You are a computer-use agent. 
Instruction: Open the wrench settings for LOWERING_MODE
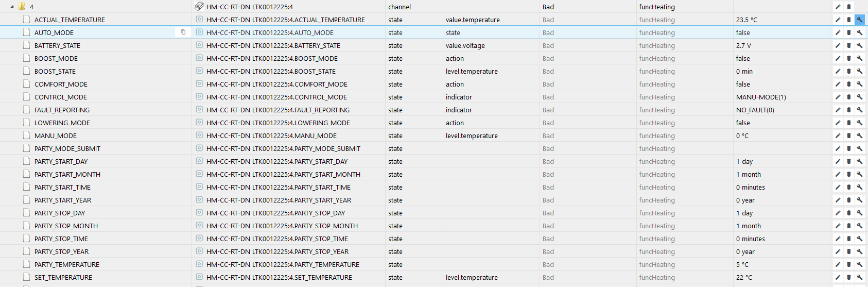[x=859, y=123]
